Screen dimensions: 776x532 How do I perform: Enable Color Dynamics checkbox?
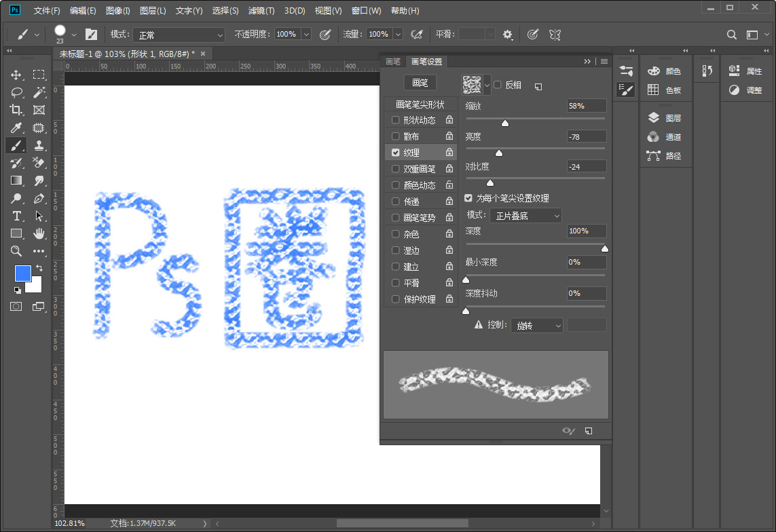click(395, 185)
